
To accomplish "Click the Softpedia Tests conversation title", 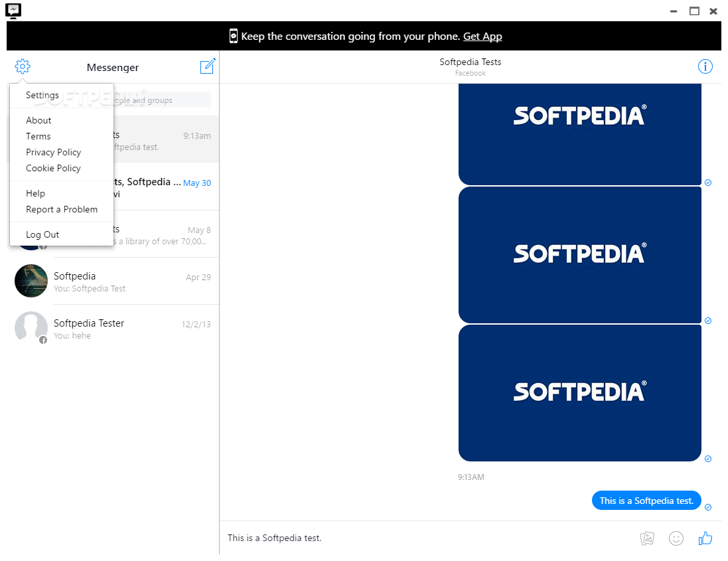I will click(471, 62).
